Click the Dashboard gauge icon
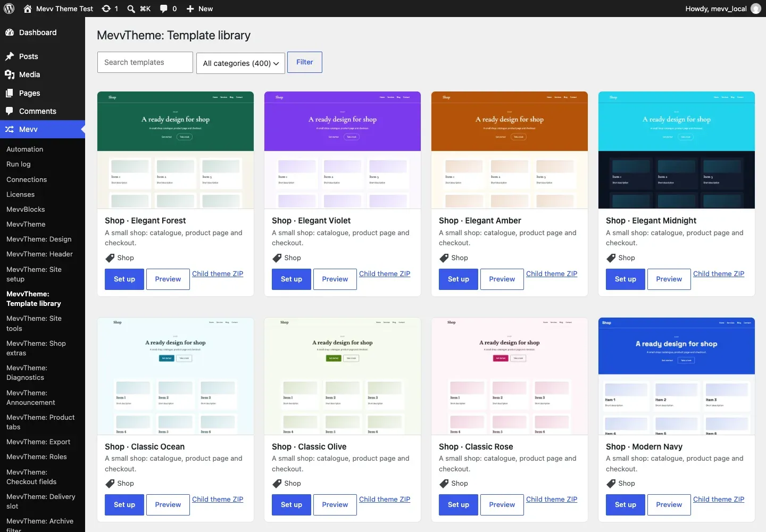The image size is (766, 532). coord(10,32)
